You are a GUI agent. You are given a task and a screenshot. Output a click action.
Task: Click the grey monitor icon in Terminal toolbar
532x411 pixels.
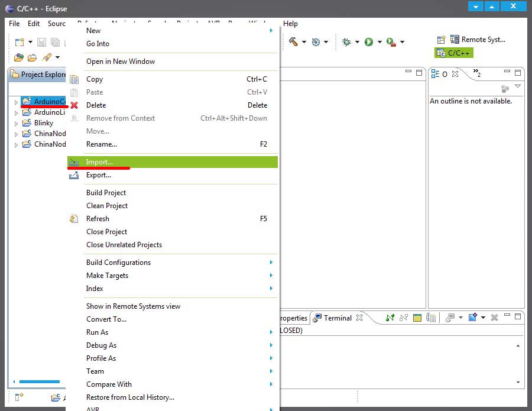click(x=450, y=318)
